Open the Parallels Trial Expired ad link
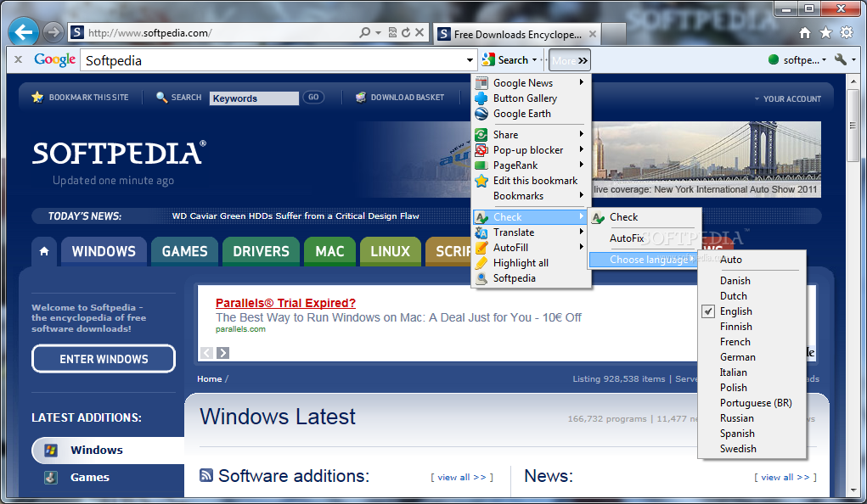This screenshot has width=867, height=504. pos(285,303)
